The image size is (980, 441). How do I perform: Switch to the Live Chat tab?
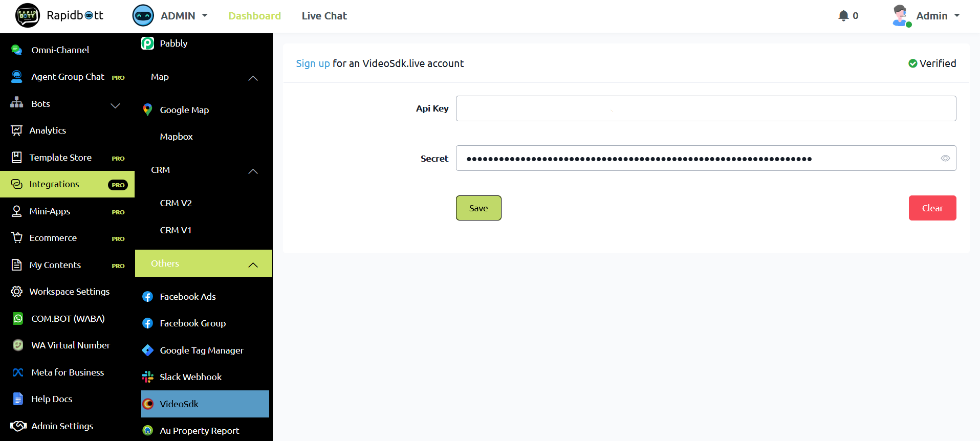coord(324,16)
